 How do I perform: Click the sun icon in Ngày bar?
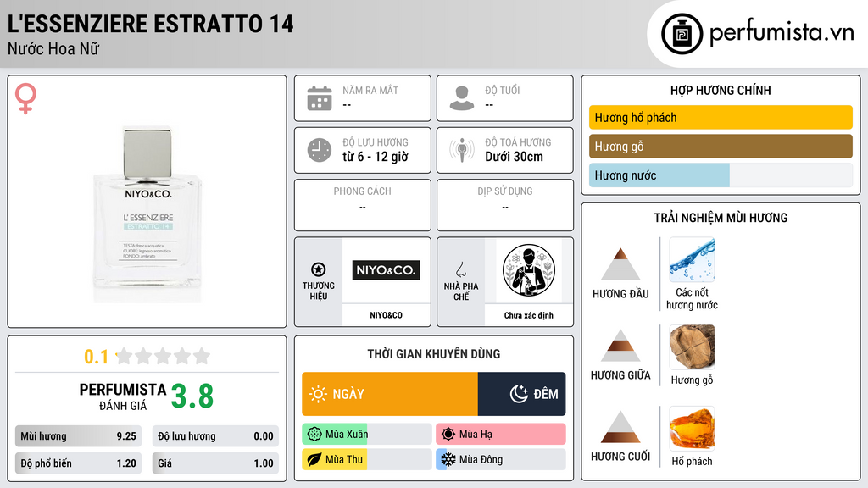coord(318,394)
